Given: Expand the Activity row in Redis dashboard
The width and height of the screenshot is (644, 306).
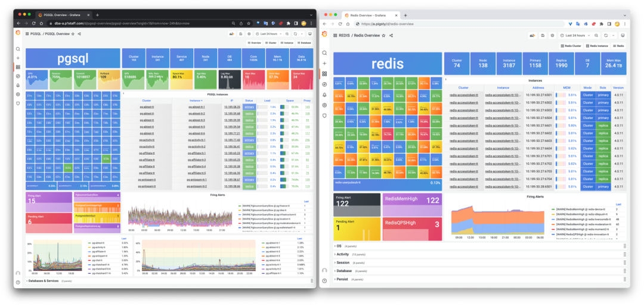Looking at the screenshot, I should point(481,254).
